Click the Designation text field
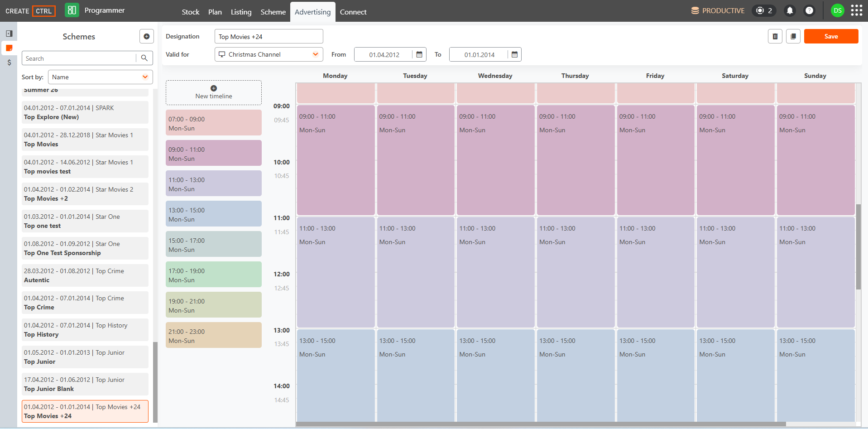 point(269,36)
